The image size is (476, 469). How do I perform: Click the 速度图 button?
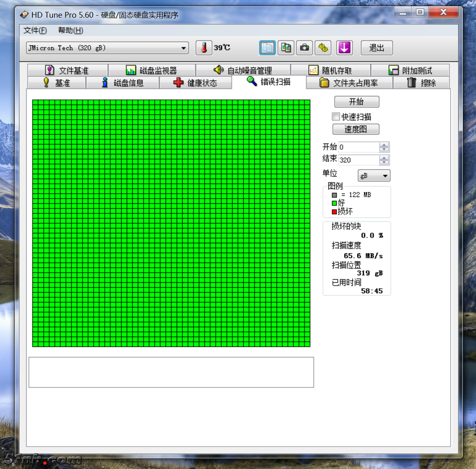pyautogui.click(x=356, y=129)
